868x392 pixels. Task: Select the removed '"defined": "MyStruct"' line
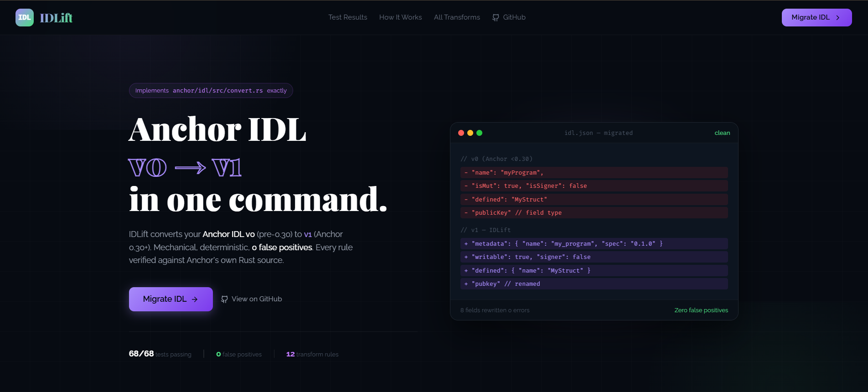pos(594,199)
